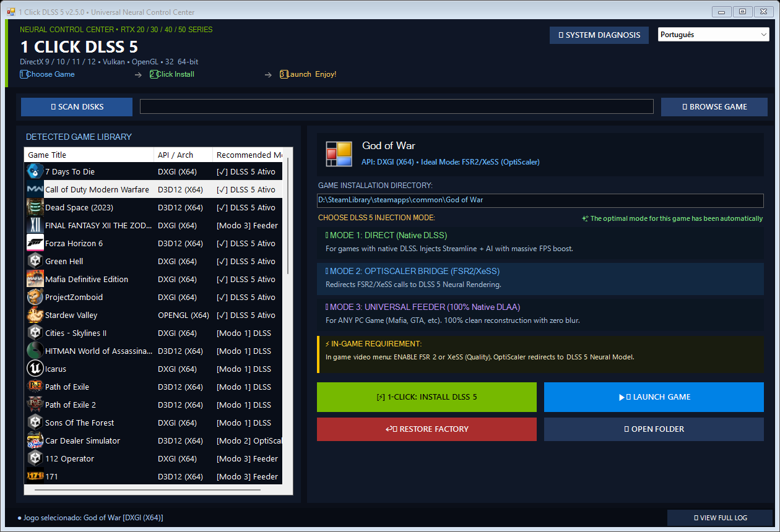
Task: Select Mode 3: Universal Feeder option
Action: pos(540,314)
